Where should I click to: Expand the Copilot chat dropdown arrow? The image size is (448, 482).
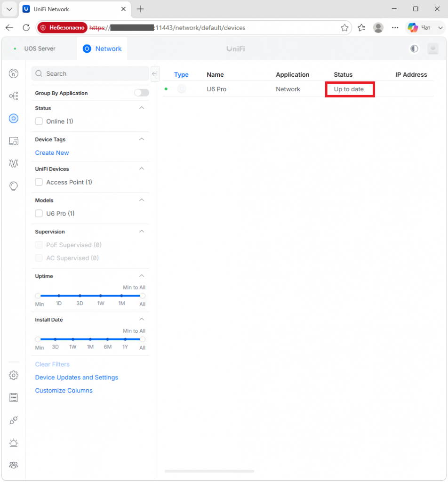[x=440, y=28]
